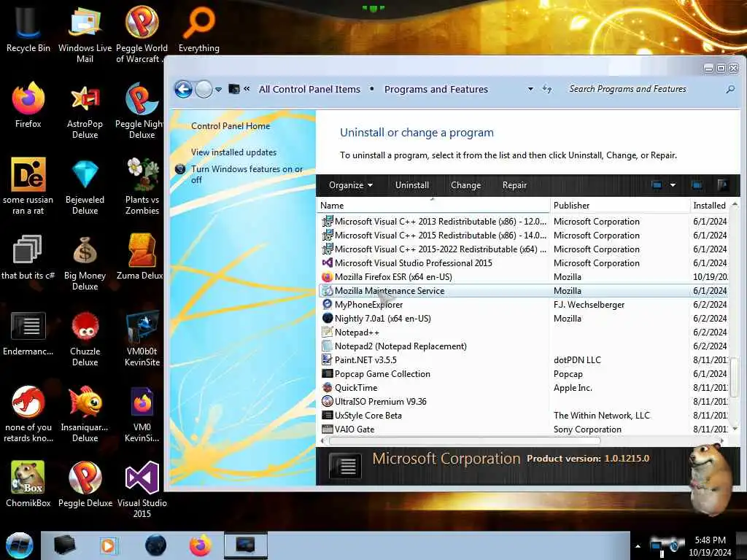
Task: Open the Start menu orb
Action: 20,545
